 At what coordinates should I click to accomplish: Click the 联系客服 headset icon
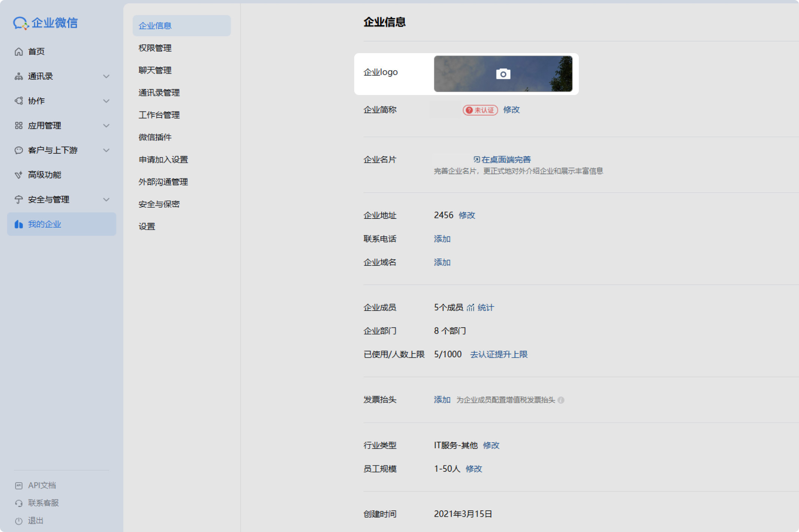click(19, 503)
